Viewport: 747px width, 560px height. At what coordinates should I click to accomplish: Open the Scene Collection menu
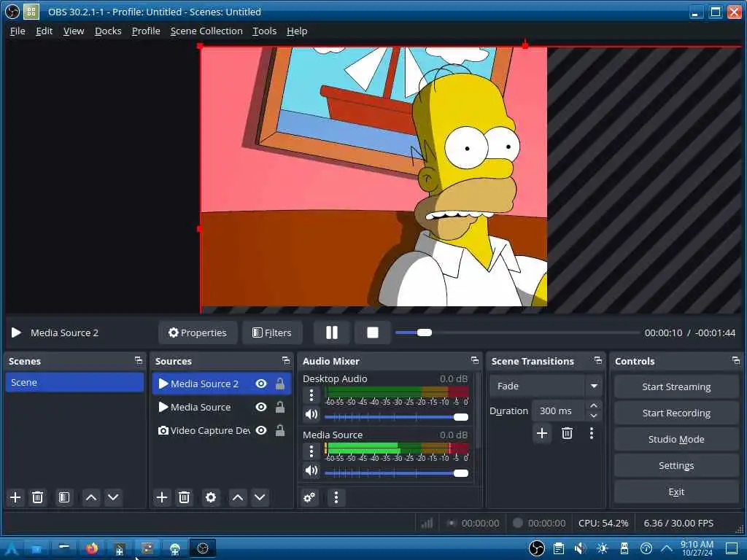point(206,31)
